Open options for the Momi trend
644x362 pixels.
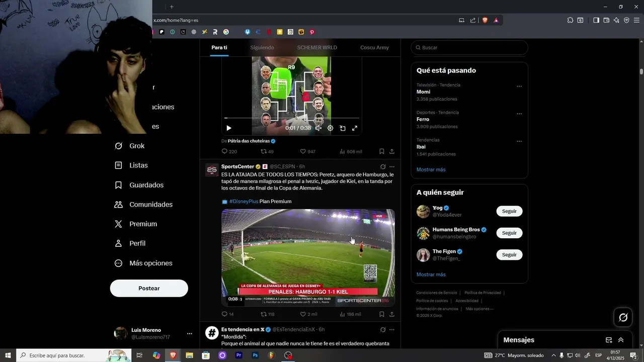pyautogui.click(x=519, y=86)
